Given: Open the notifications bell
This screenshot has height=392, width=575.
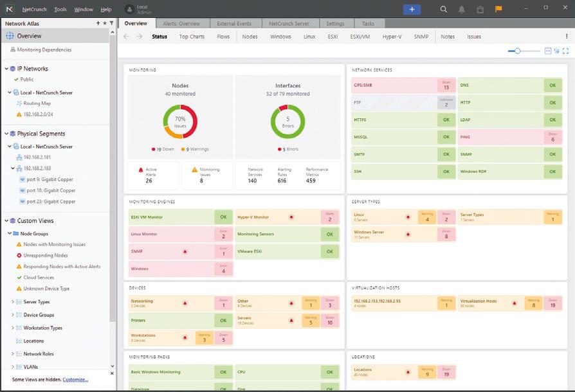Looking at the screenshot, I should click(x=462, y=10).
